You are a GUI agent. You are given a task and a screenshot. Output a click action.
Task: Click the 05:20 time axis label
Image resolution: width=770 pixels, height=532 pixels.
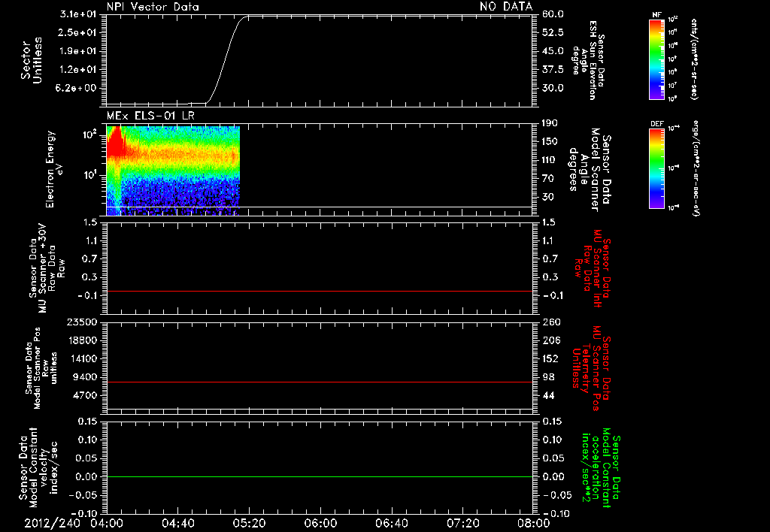tap(250, 523)
